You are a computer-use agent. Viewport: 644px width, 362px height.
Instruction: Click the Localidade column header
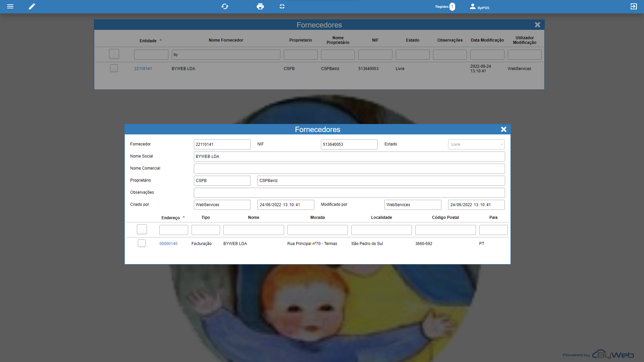pos(381,218)
